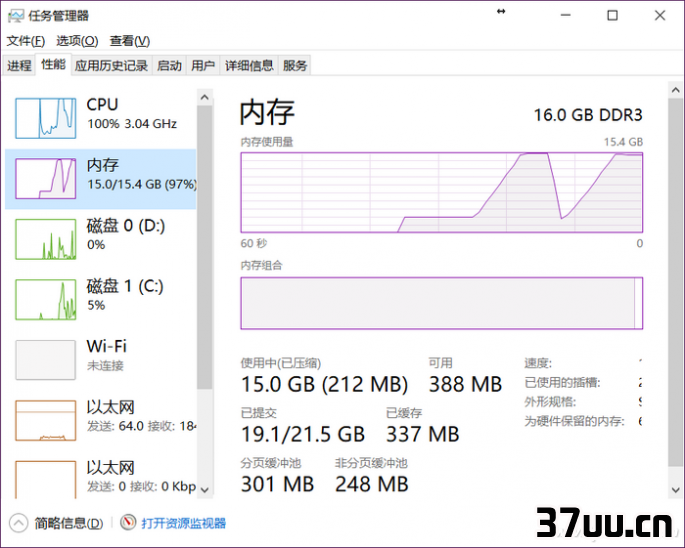Open the 文件(F) menu

pyautogui.click(x=26, y=41)
